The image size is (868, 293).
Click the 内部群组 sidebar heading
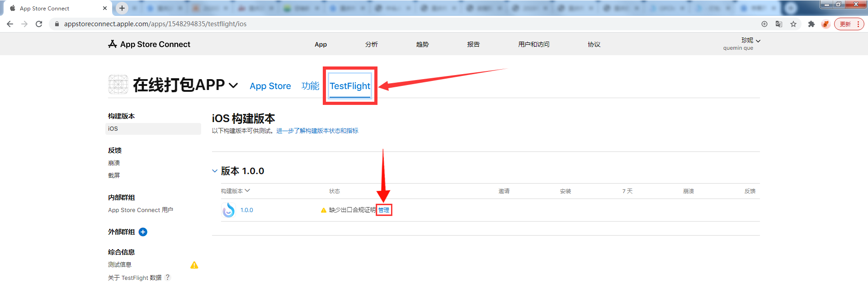coord(121,198)
